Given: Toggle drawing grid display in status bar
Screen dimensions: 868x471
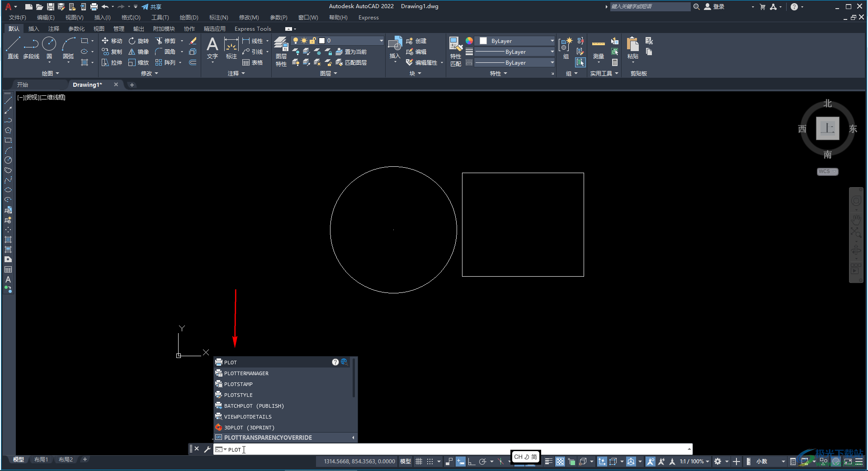Looking at the screenshot, I should 419,462.
